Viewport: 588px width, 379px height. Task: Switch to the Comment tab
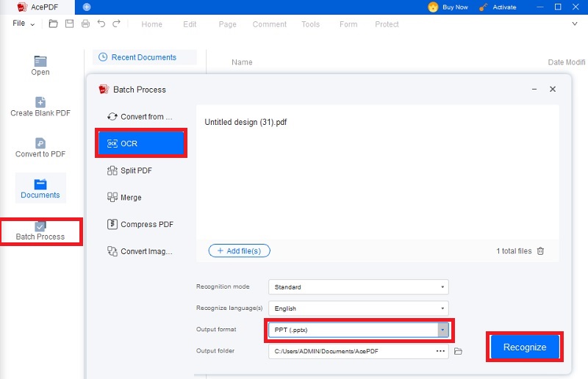click(269, 24)
